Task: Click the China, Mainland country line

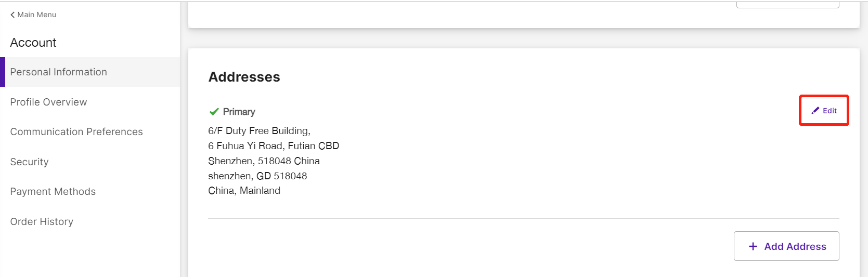Action: click(x=244, y=191)
